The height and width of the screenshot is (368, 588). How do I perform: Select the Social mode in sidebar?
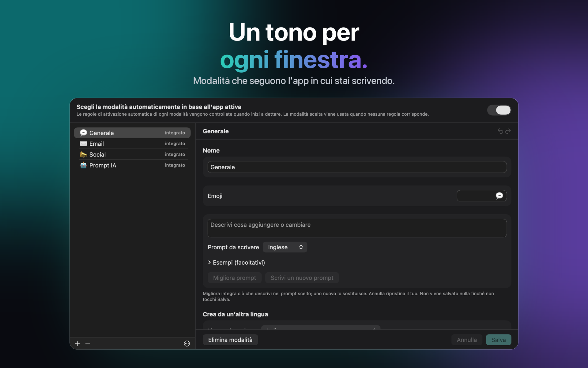click(x=132, y=154)
